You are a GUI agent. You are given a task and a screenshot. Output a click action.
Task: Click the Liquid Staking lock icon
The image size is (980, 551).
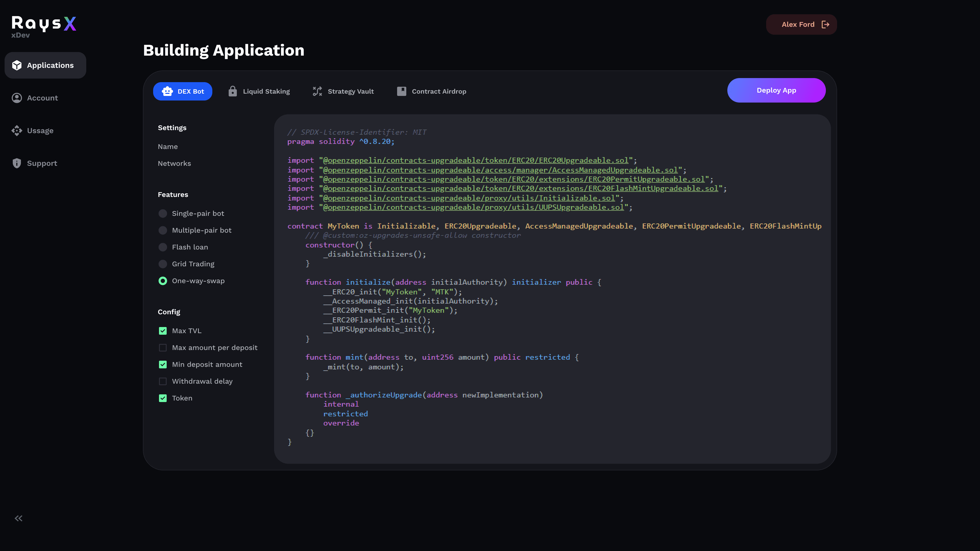[232, 91]
